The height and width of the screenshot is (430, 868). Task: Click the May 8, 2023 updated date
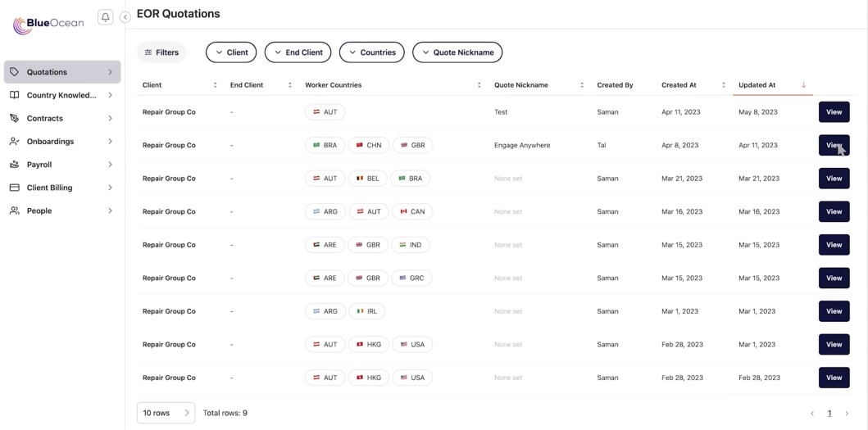click(758, 111)
